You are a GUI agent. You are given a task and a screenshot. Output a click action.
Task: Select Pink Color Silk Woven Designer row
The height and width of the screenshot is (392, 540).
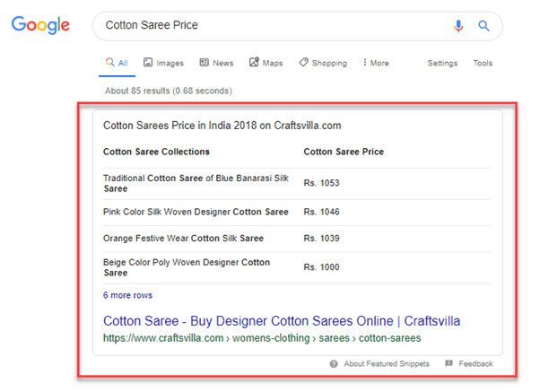297,212
